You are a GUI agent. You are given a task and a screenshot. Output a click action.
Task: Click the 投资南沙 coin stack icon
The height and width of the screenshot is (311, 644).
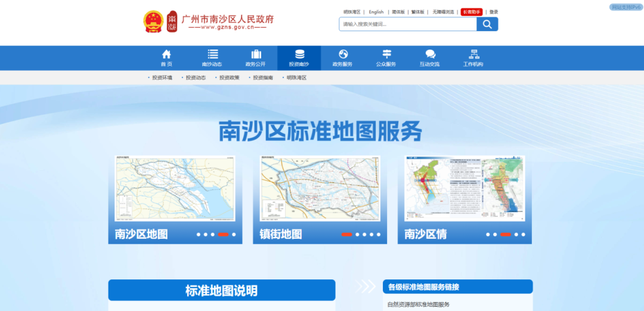[299, 54]
